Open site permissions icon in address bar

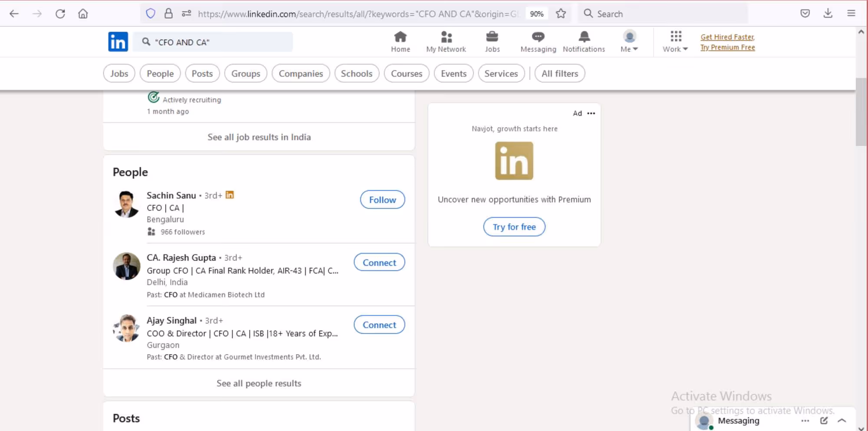tap(187, 13)
